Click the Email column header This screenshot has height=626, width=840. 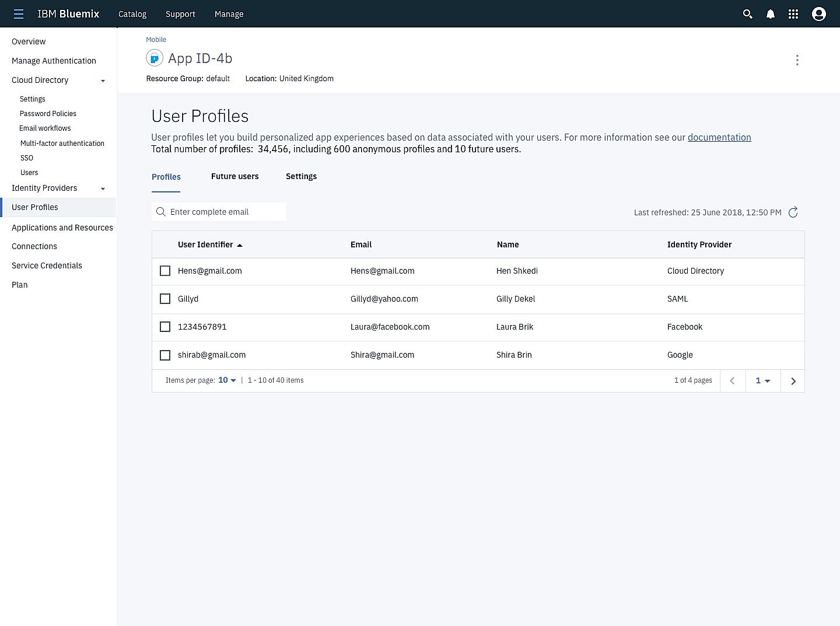(361, 244)
